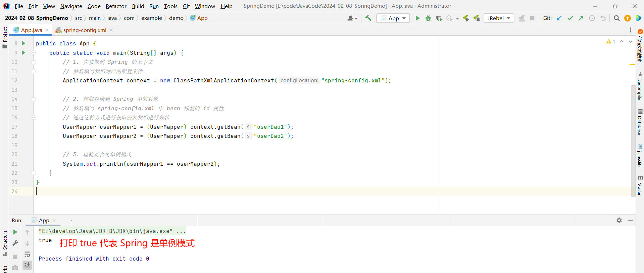Hide the Run tool window with minus icon
Screen dimensions: 644x273
630,220
